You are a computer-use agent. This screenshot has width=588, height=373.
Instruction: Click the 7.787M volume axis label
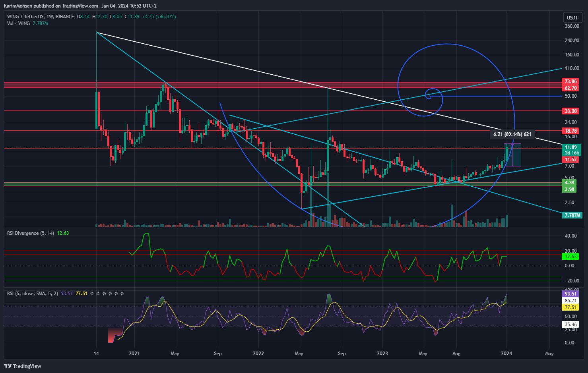pyautogui.click(x=572, y=215)
